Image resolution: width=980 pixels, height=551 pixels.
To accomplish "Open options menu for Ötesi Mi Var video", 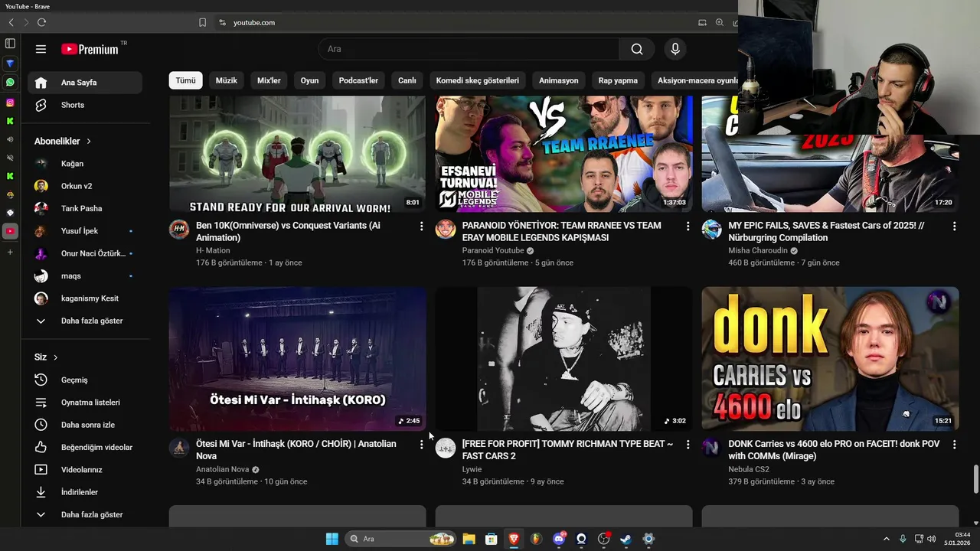I will (421, 445).
